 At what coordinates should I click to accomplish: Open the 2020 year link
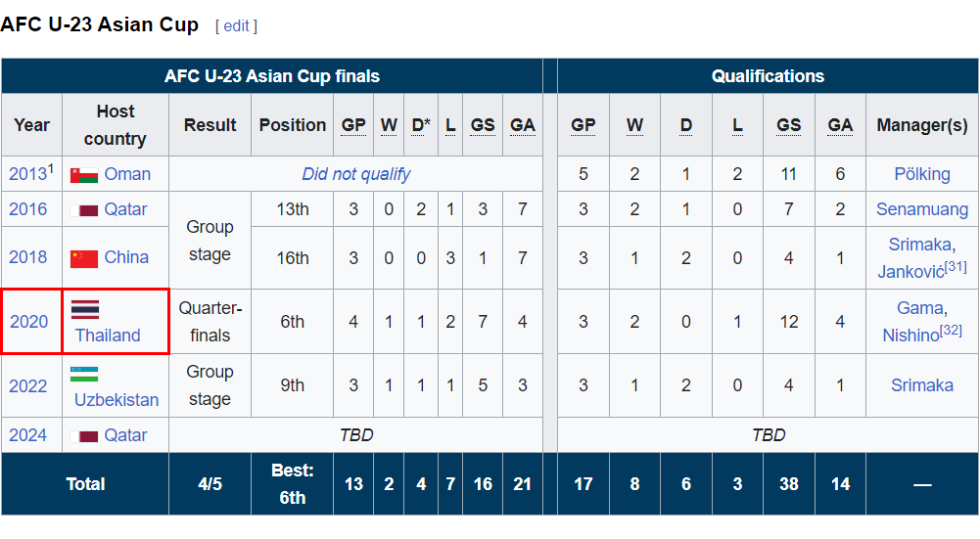click(x=28, y=321)
